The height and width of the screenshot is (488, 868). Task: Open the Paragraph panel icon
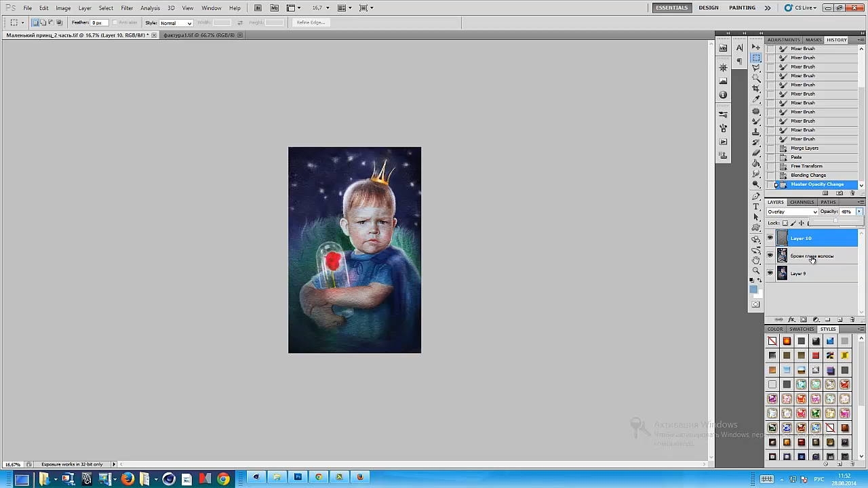pyautogui.click(x=739, y=62)
